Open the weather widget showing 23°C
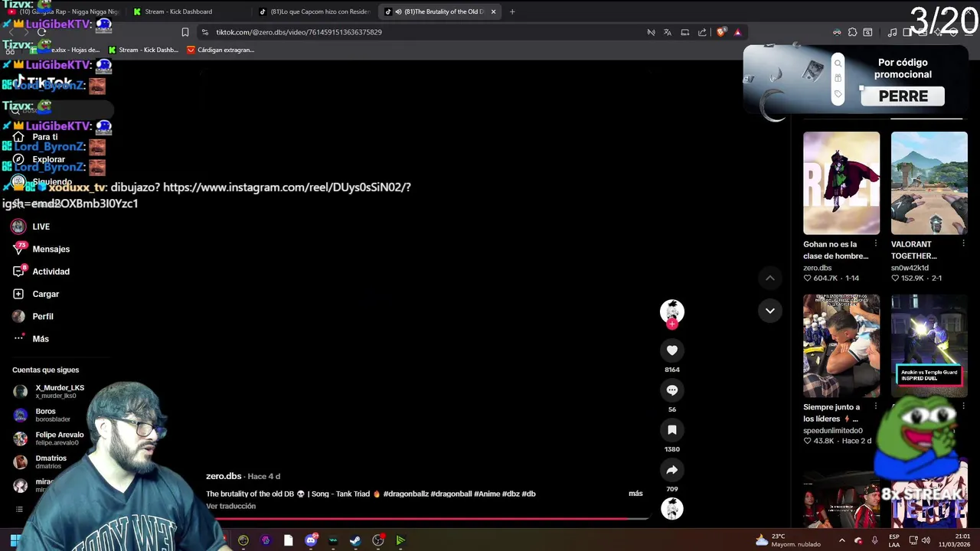This screenshot has width=980, height=551. pyautogui.click(x=787, y=540)
